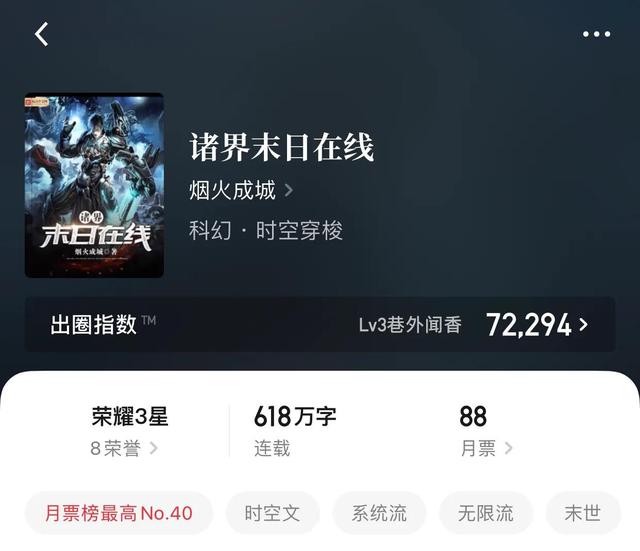This screenshot has height=551, width=640.
Task: Open the 时空穿梭 subcategory
Action: [x=299, y=230]
